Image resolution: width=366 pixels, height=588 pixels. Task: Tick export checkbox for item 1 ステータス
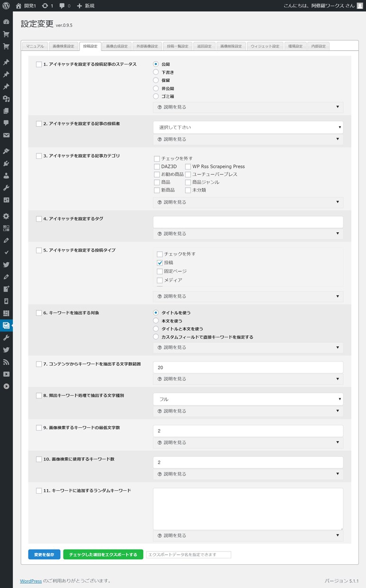39,64
